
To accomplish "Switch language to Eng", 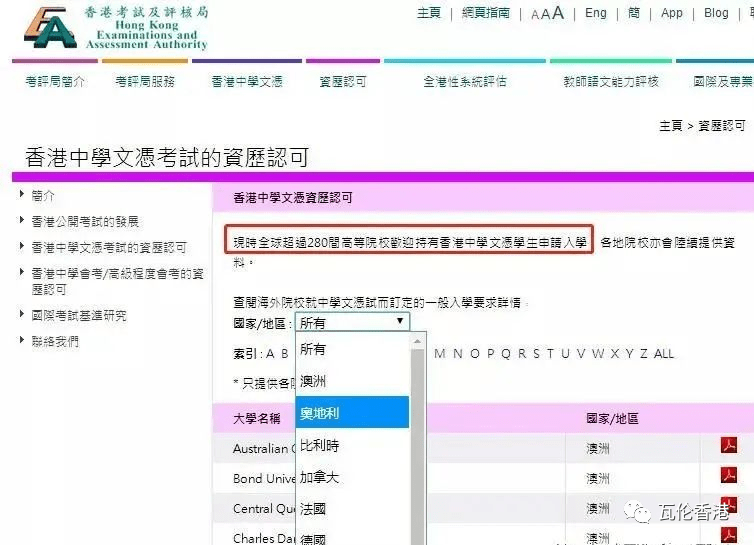I will pos(595,13).
